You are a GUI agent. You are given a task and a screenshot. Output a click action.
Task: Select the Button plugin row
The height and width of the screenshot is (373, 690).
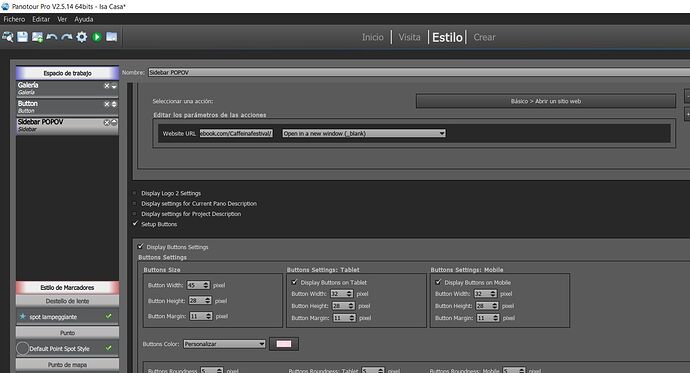(67, 107)
